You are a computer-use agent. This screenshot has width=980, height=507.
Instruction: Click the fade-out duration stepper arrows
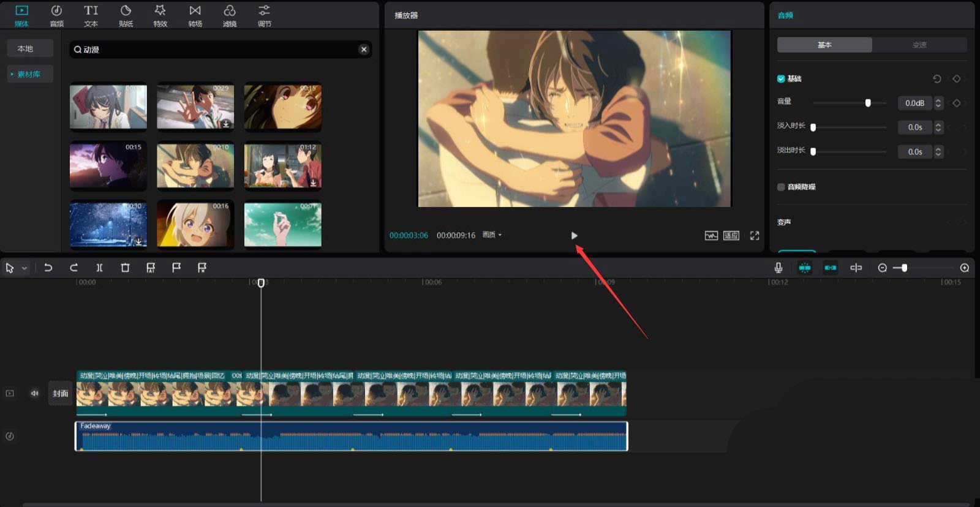pos(938,152)
